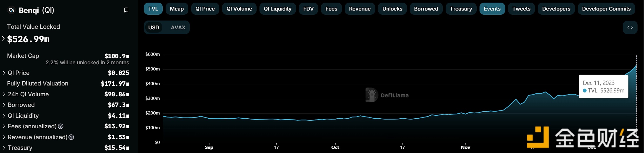The height and width of the screenshot is (153, 644).
Task: Click the $4.11m liquidity value
Action: point(119,116)
